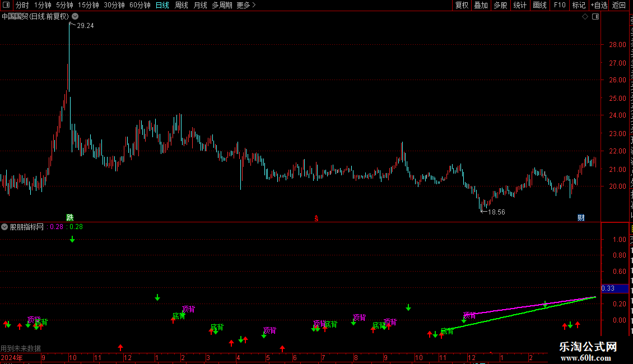Click the 标记 mark button
Viewport: 633px width, 364px height.
pos(579,5)
